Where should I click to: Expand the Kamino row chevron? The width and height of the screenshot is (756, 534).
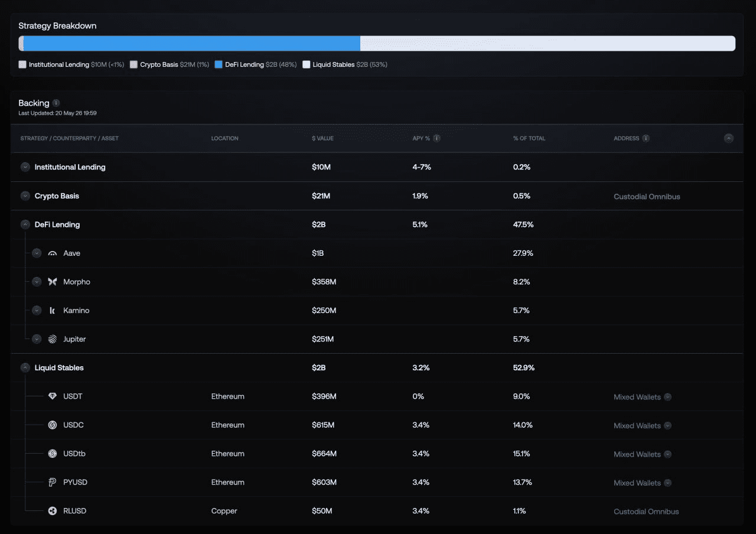coord(37,311)
